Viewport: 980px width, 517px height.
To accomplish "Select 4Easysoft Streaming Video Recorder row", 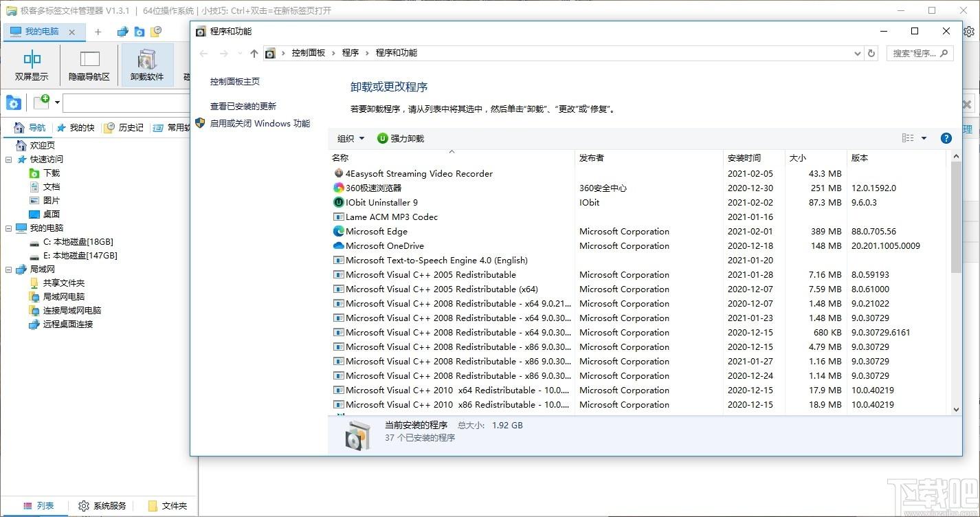I will pyautogui.click(x=639, y=174).
